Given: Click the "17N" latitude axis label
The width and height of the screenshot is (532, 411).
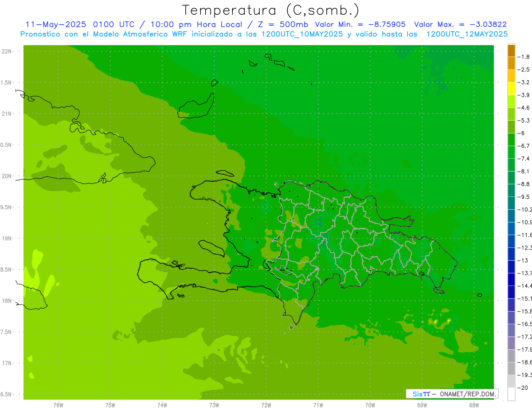Looking at the screenshot, I should pos(7,363).
